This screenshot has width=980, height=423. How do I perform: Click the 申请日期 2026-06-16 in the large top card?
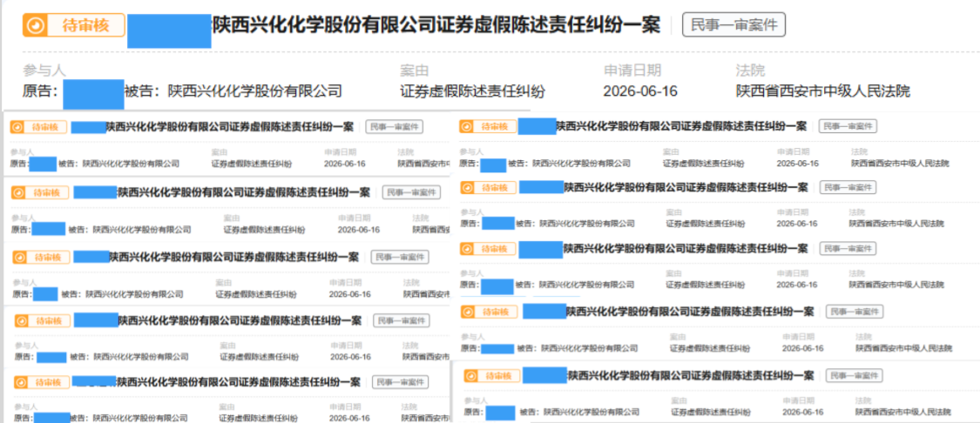click(x=640, y=91)
